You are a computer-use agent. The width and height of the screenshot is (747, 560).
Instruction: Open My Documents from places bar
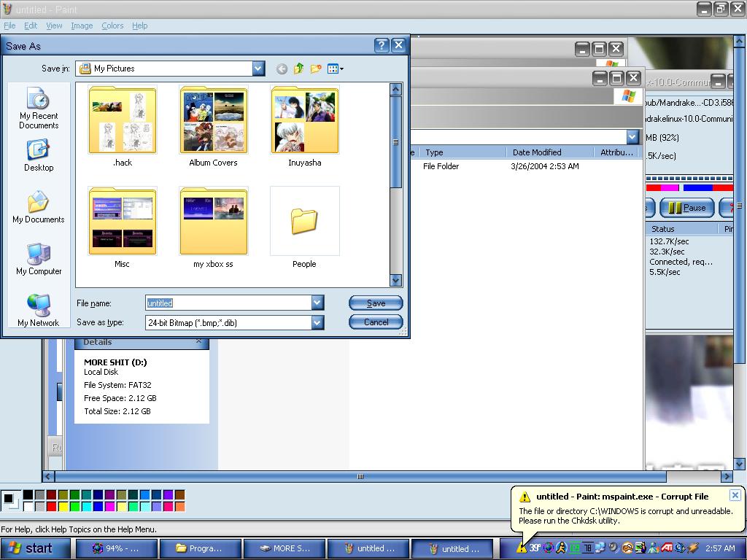(39, 207)
